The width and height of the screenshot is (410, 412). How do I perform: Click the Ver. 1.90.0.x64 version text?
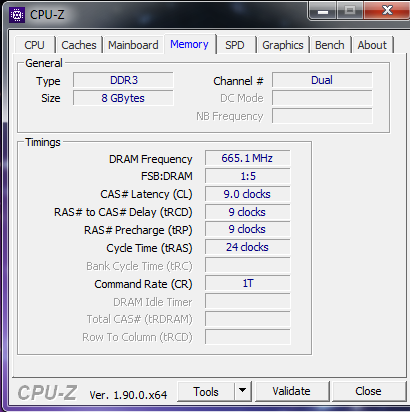(x=128, y=395)
